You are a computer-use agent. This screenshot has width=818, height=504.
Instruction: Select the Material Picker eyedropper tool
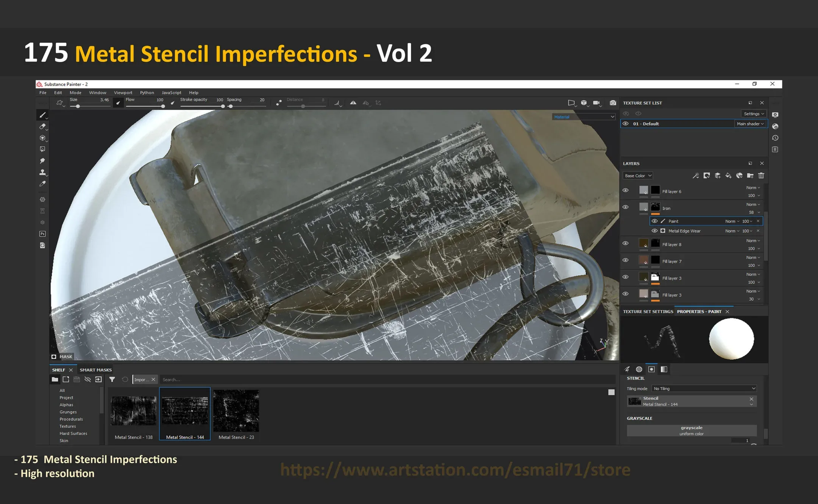coord(42,184)
